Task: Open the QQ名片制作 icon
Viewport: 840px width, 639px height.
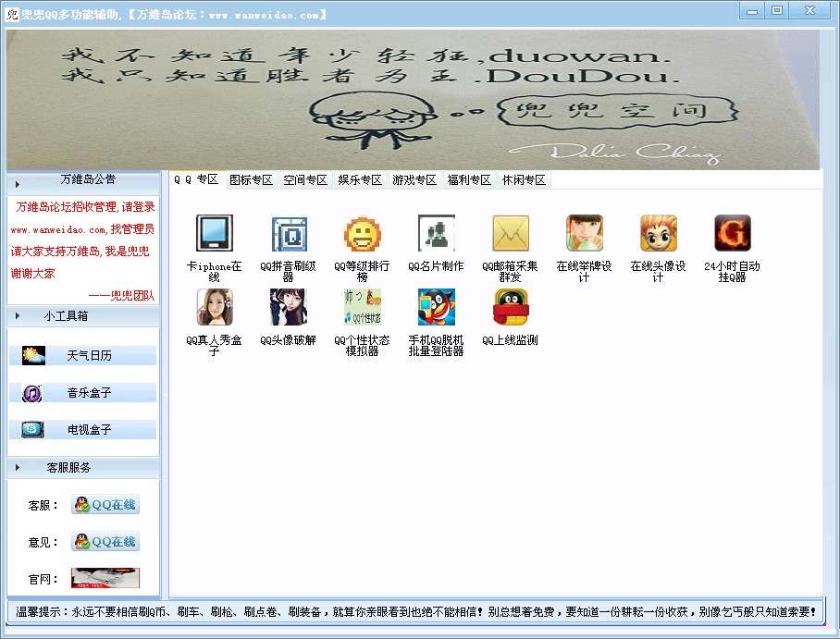Action: (436, 234)
